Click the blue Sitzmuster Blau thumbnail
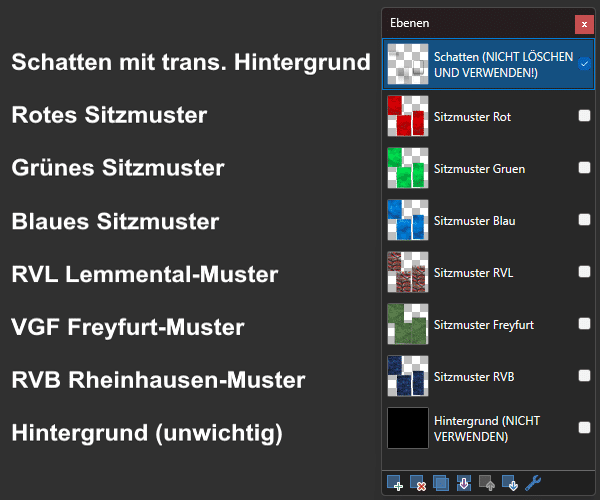Screen dimensions: 600x500 pos(408,220)
